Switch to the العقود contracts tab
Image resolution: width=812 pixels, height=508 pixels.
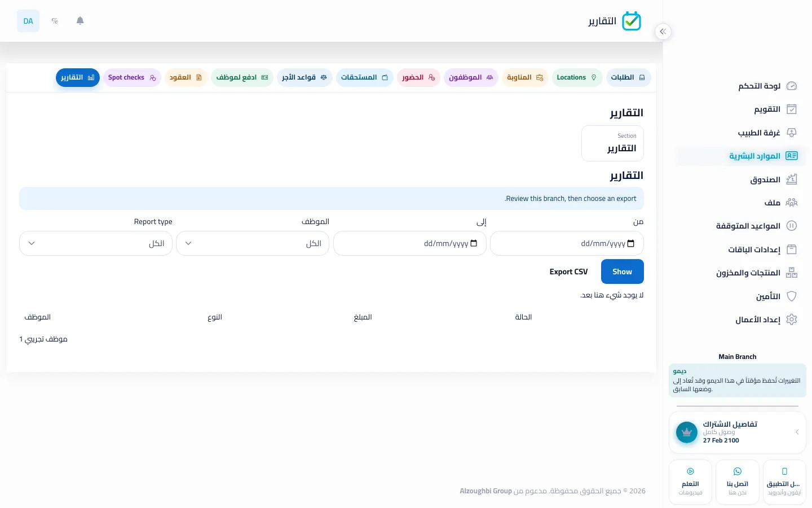coord(186,77)
